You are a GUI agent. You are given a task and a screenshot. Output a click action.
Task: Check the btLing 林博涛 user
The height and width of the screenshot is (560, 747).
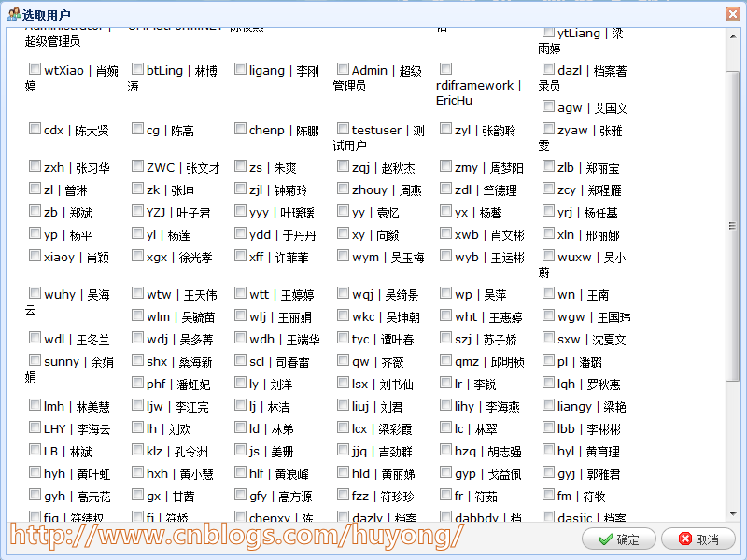click(137, 70)
